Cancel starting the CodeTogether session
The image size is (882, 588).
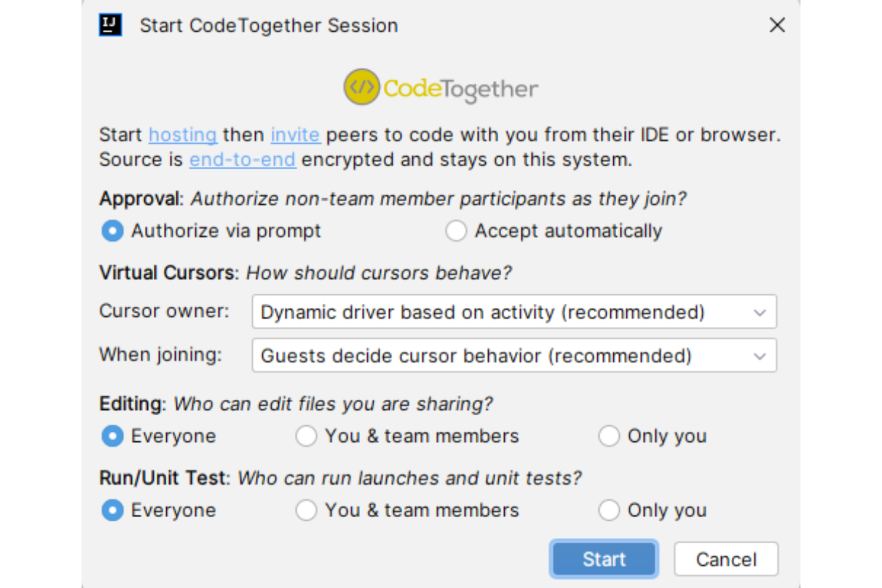pyautogui.click(x=726, y=559)
